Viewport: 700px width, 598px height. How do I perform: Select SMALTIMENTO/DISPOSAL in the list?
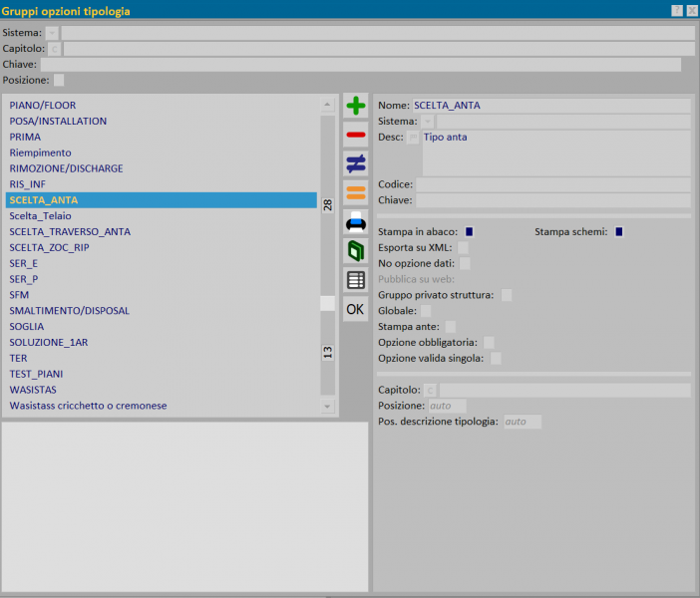coord(162,311)
